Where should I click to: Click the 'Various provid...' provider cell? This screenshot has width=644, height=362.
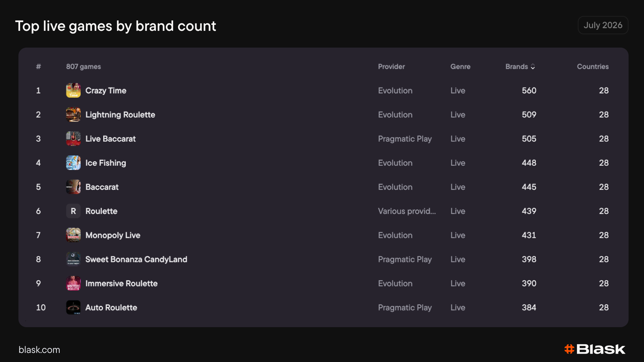[x=407, y=211]
